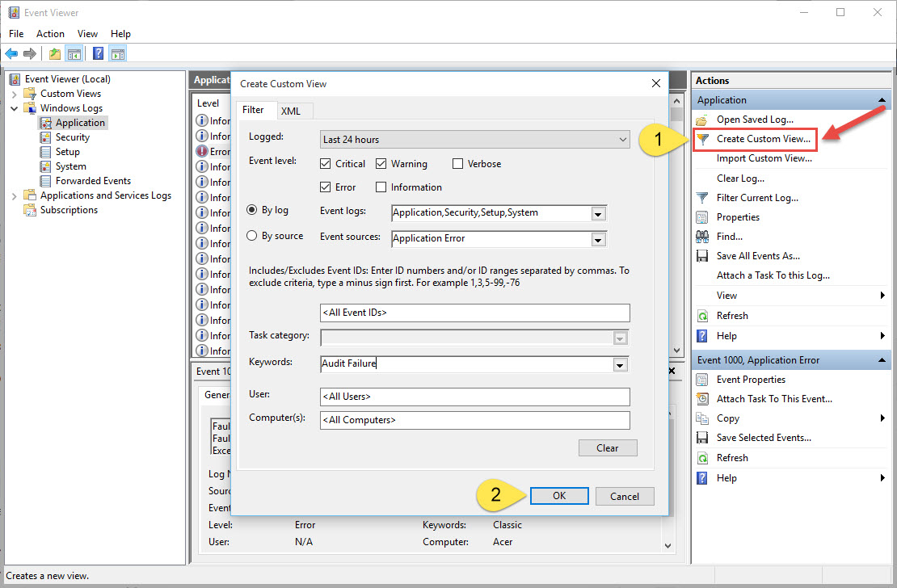Click the Clear button in the dialog

point(608,447)
